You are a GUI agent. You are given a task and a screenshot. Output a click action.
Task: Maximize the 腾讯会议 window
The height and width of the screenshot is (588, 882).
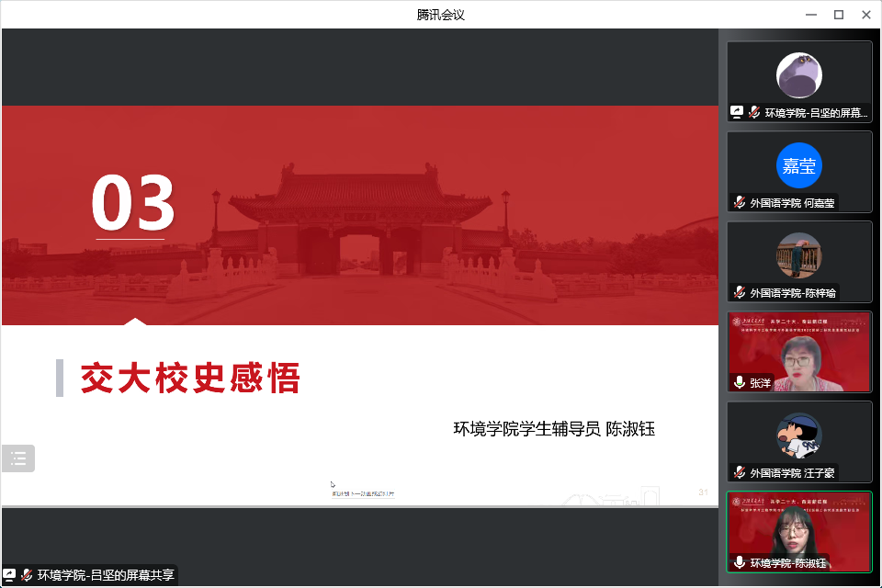(838, 14)
